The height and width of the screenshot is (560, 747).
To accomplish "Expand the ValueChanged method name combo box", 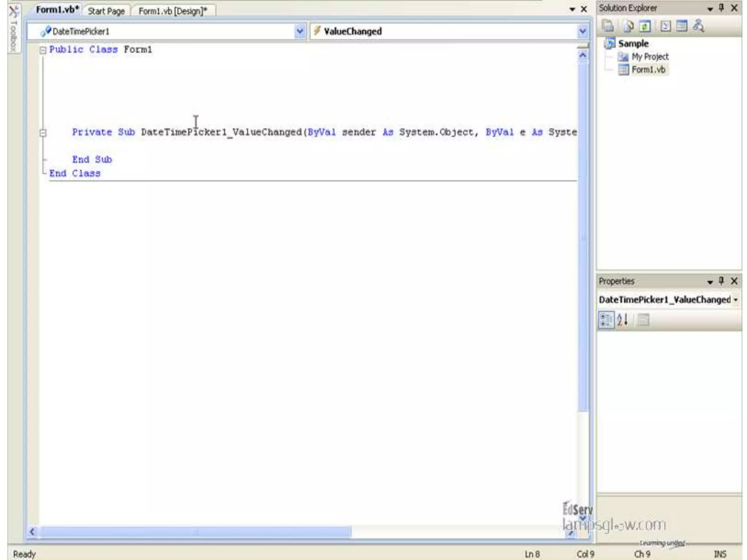I will 582,32.
